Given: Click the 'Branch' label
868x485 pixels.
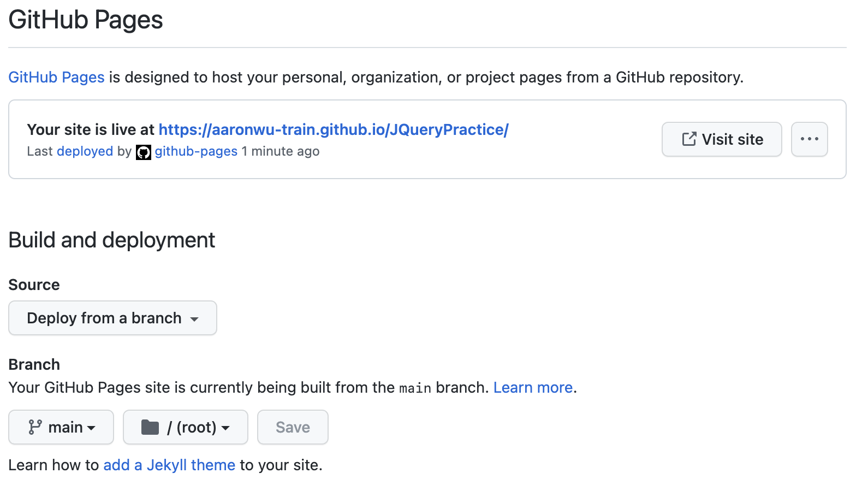Looking at the screenshot, I should pos(34,364).
